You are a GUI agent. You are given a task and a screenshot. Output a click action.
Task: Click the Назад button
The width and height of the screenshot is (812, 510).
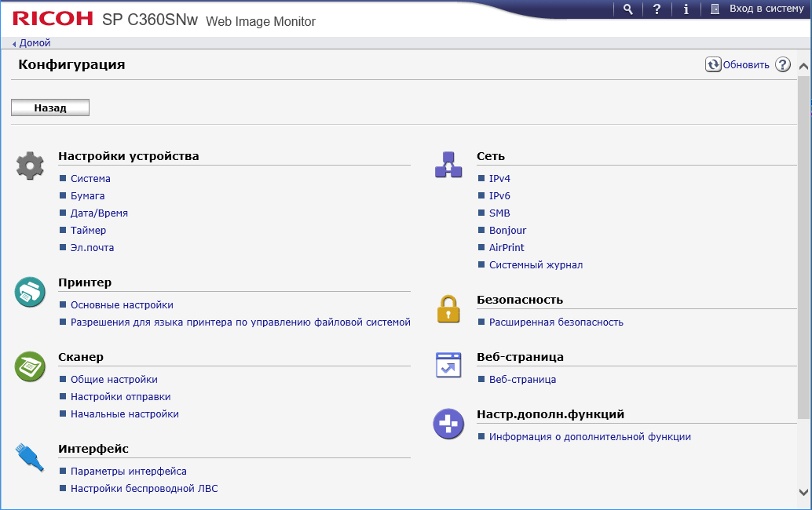[50, 108]
